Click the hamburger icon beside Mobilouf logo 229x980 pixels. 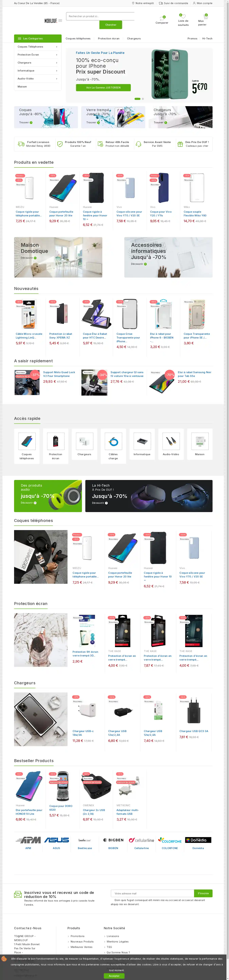click(x=60, y=21)
